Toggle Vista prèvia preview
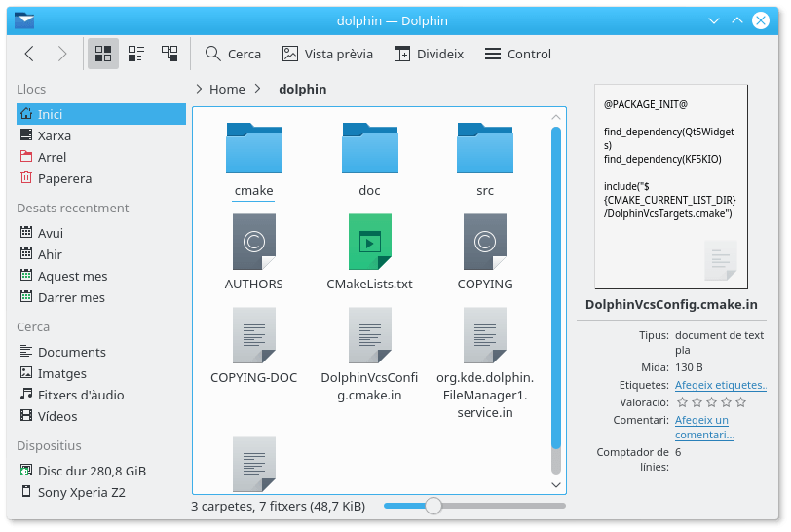The height and width of the screenshot is (532, 791). point(327,54)
